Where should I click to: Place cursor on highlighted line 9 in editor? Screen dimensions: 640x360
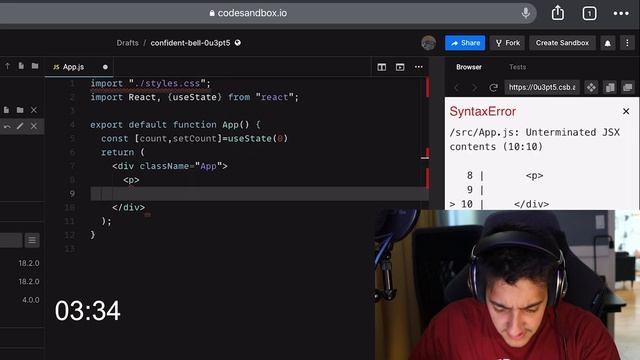pos(259,193)
